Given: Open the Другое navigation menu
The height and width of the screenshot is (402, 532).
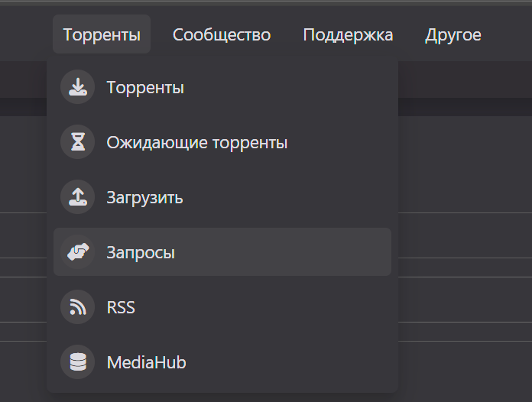Looking at the screenshot, I should click(x=453, y=34).
